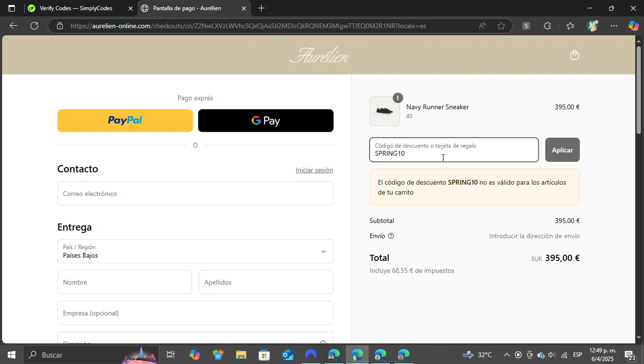Open the tab actions menu icon
This screenshot has height=364, width=644.
click(x=12, y=8)
